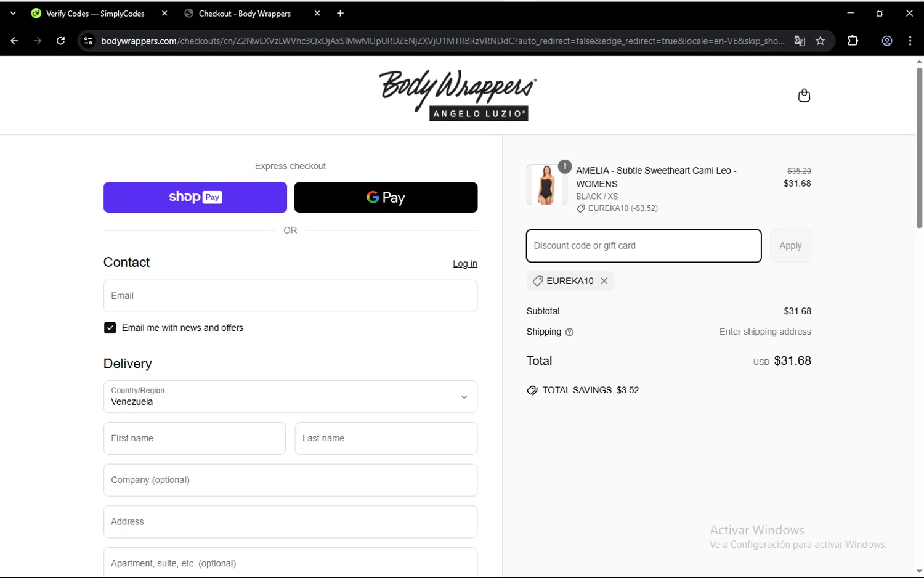Open the browser extensions puzzle icon
Viewport: 924px width, 578px height.
[853, 41]
